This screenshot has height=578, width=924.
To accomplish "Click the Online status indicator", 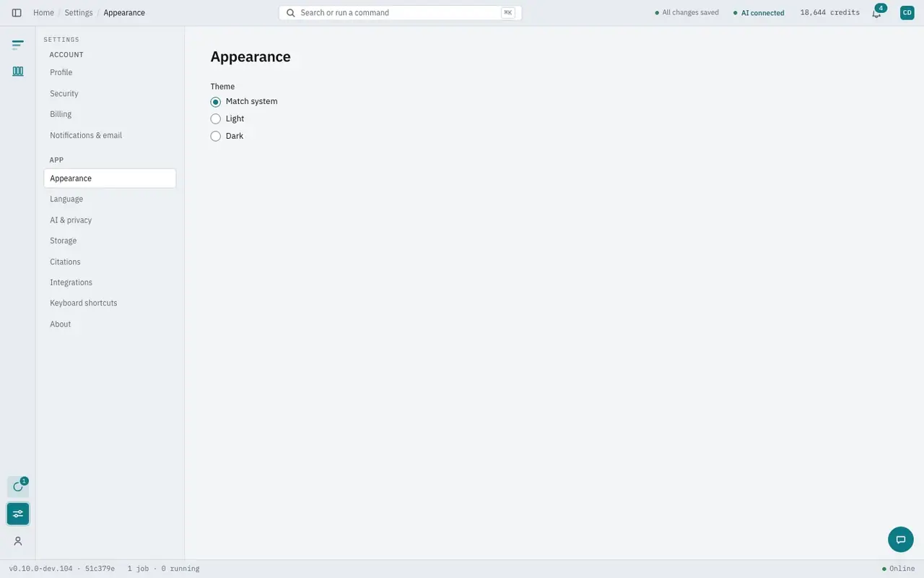I will tap(898, 569).
